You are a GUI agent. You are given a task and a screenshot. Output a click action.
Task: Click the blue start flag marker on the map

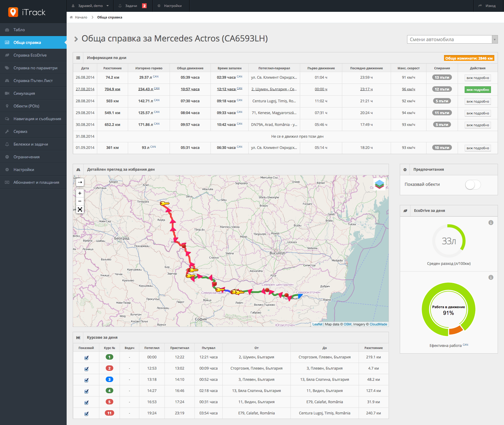[x=300, y=296]
